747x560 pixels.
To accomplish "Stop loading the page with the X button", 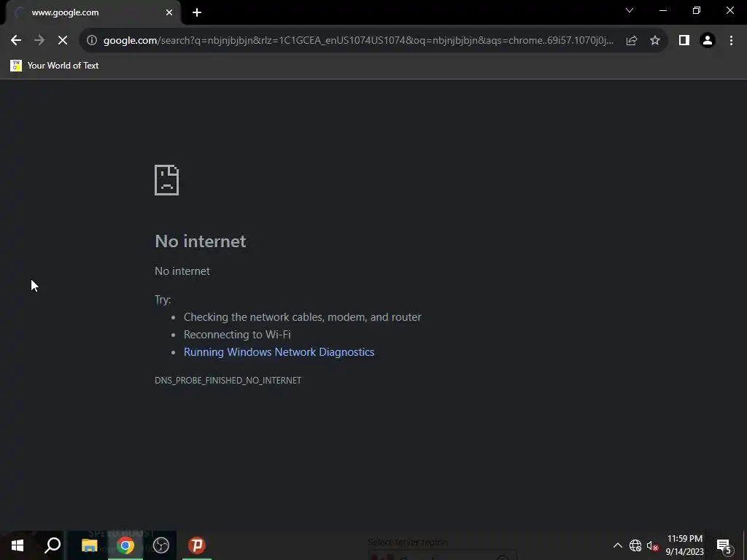I will coord(63,41).
